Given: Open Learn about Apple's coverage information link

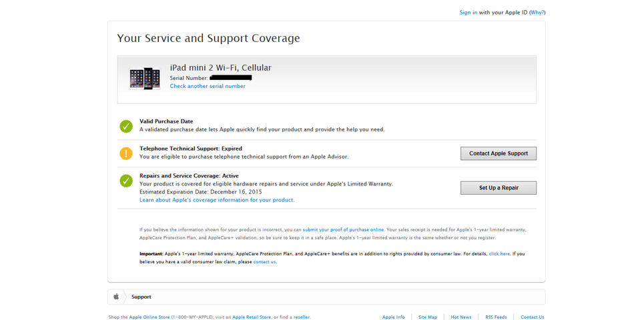Looking at the screenshot, I should point(217,200).
